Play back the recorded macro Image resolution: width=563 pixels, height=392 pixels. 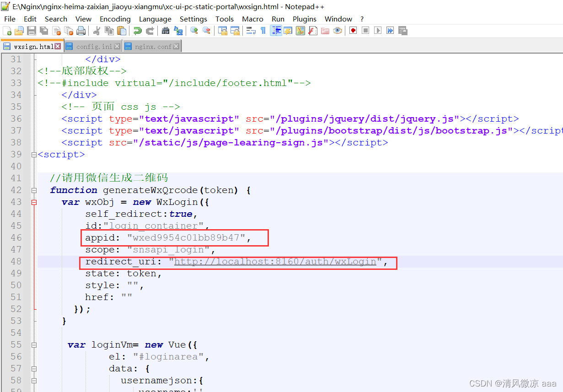[x=378, y=31]
